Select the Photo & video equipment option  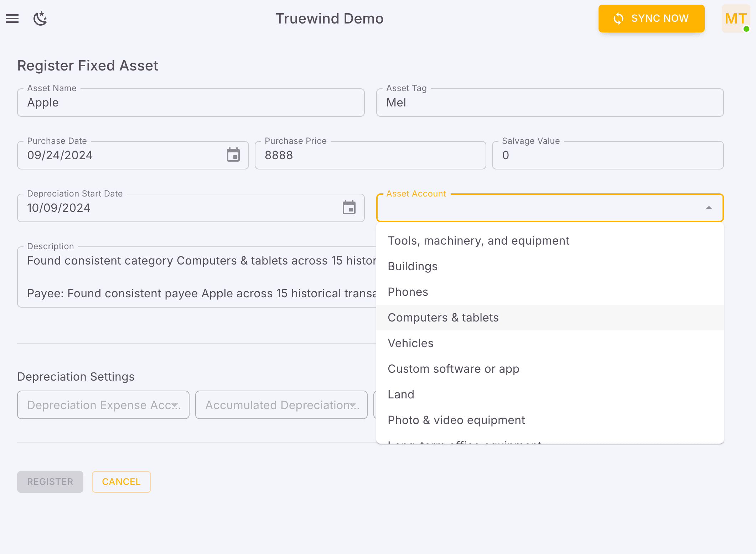click(x=456, y=420)
